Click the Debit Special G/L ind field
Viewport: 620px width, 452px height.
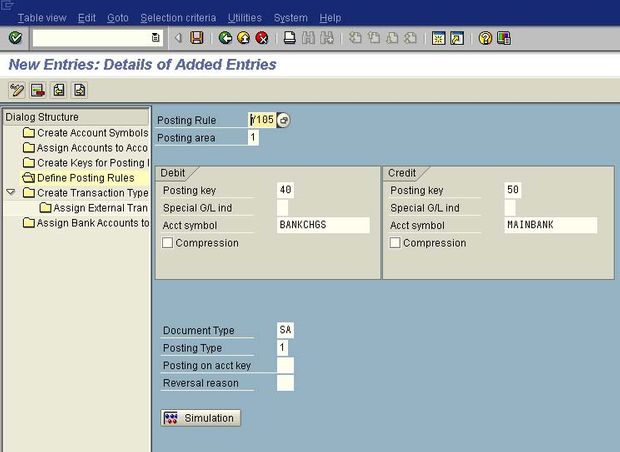(282, 208)
